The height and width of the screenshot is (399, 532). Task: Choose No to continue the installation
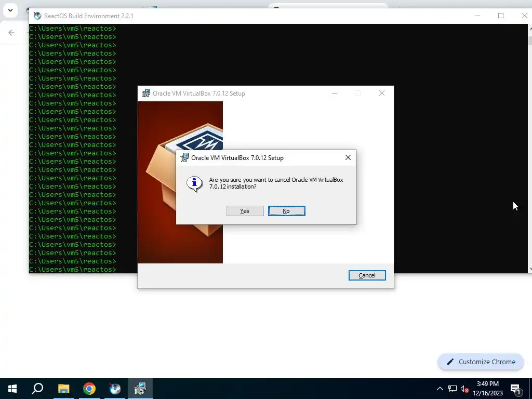pyautogui.click(x=286, y=211)
